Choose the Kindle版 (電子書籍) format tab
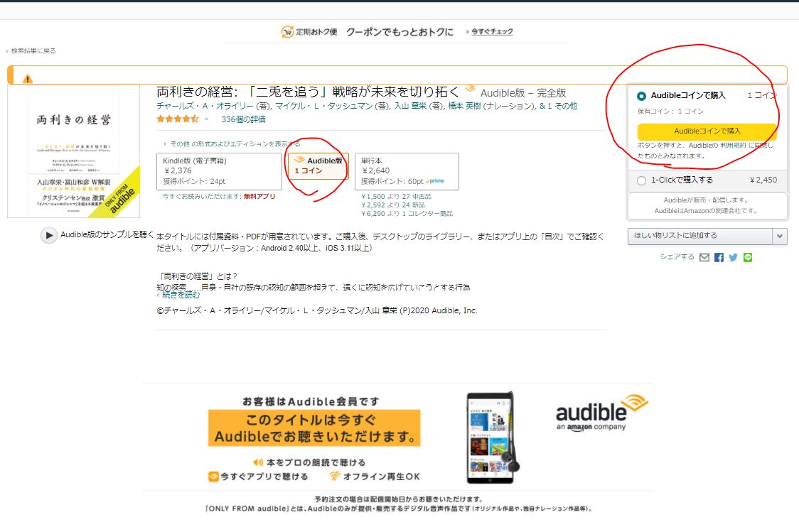 tap(219, 171)
